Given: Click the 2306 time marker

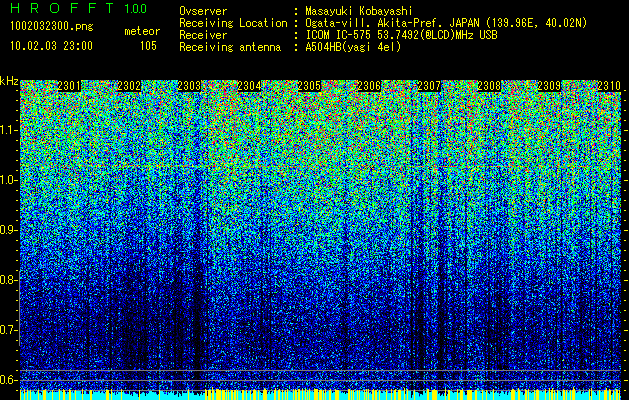Looking at the screenshot, I should click(x=369, y=86).
